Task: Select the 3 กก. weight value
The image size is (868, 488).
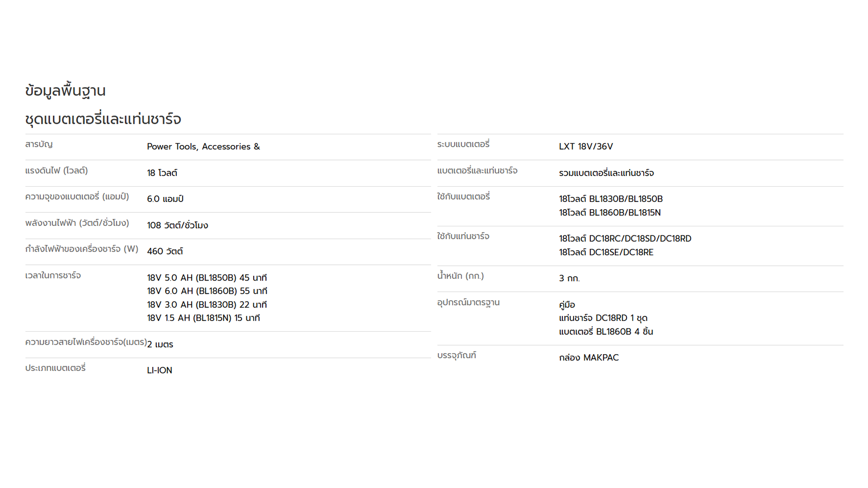Action: tap(569, 278)
